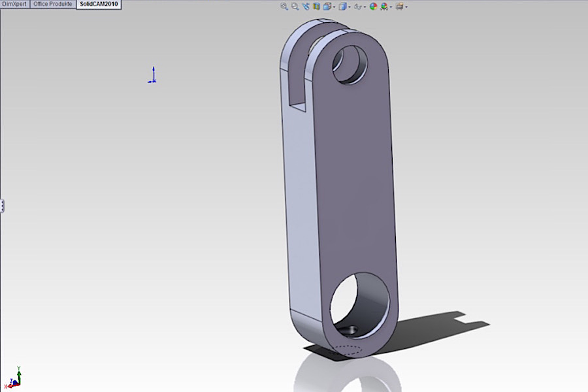
Task: Return to the Previous View
Action: point(305,7)
